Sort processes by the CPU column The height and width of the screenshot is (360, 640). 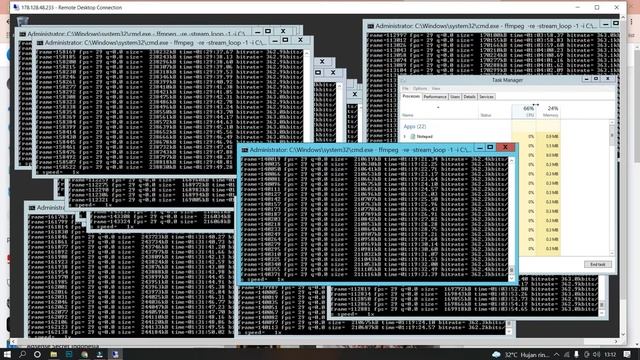pyautogui.click(x=524, y=111)
